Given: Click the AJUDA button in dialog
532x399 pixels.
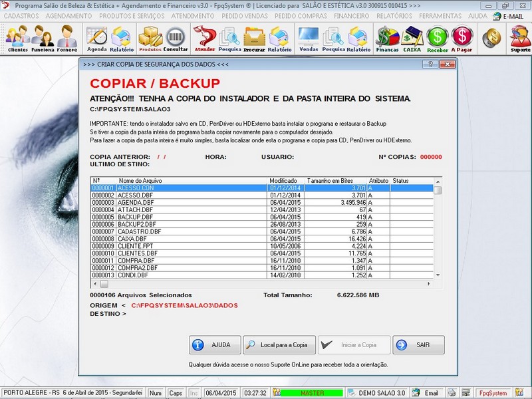Looking at the screenshot, I should click(215, 344).
